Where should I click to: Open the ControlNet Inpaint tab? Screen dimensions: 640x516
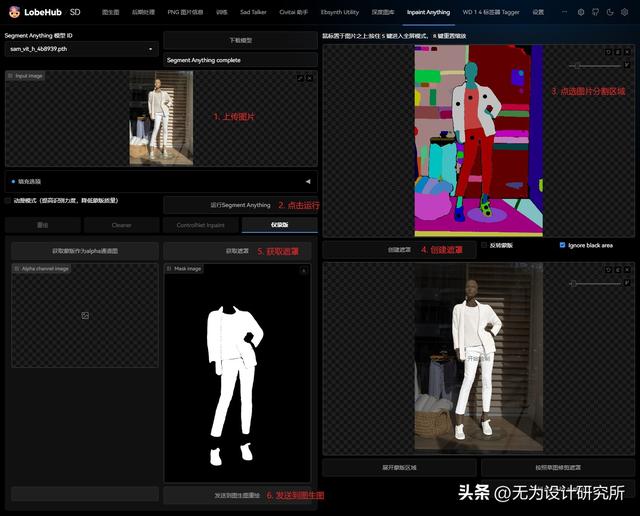coord(201,225)
